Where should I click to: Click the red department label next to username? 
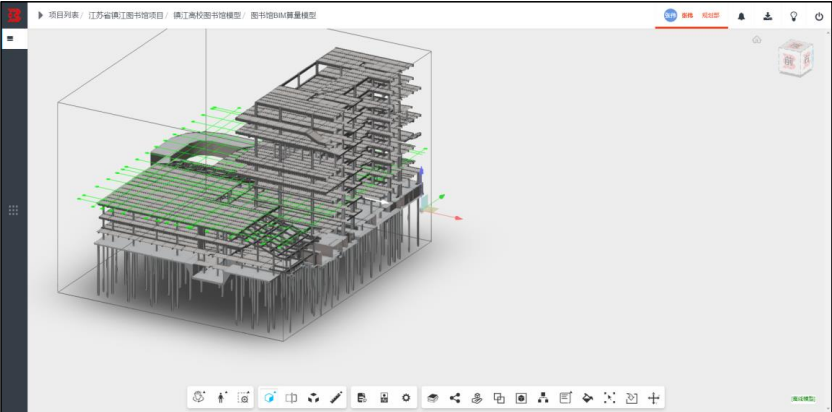[x=710, y=15]
